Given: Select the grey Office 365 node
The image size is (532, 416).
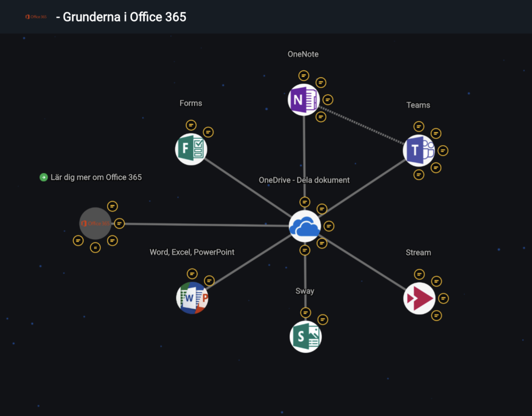Looking at the screenshot, I should (96, 224).
